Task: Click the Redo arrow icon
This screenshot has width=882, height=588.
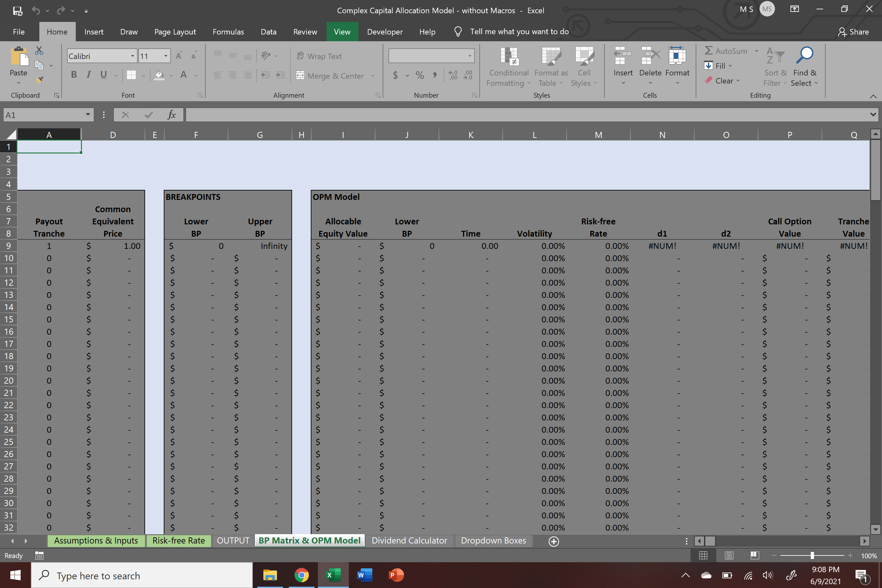Action: [61, 11]
